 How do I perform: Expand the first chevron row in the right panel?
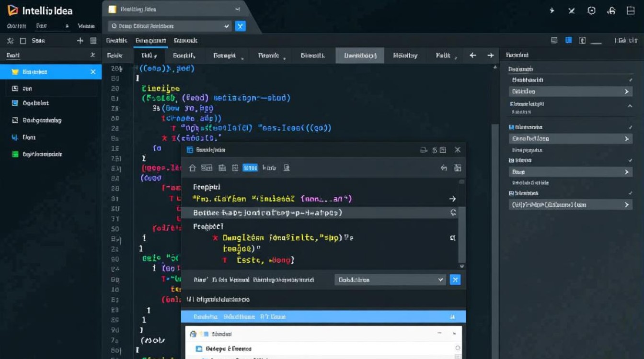point(627,90)
